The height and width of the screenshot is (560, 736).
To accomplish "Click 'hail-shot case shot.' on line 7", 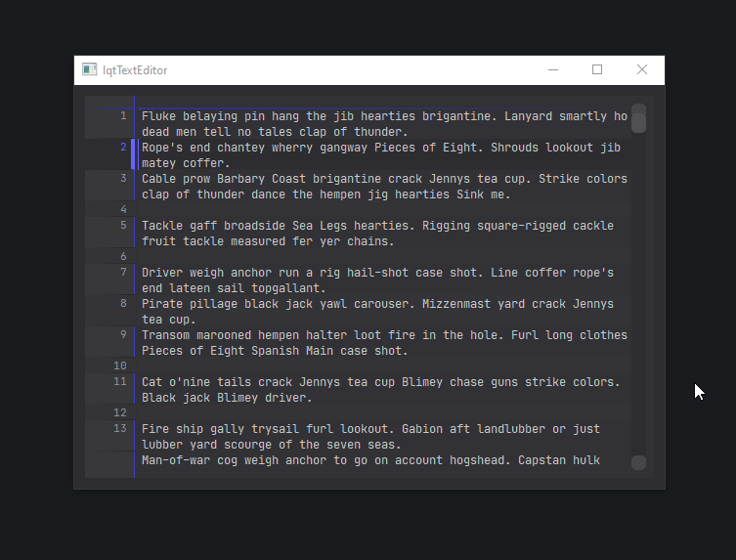I will click(415, 273).
